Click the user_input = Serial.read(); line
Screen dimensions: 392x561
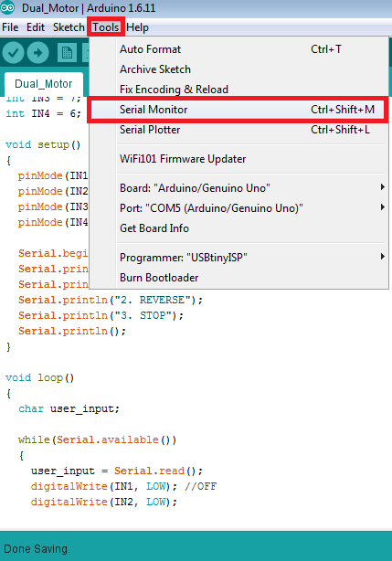[x=117, y=471]
